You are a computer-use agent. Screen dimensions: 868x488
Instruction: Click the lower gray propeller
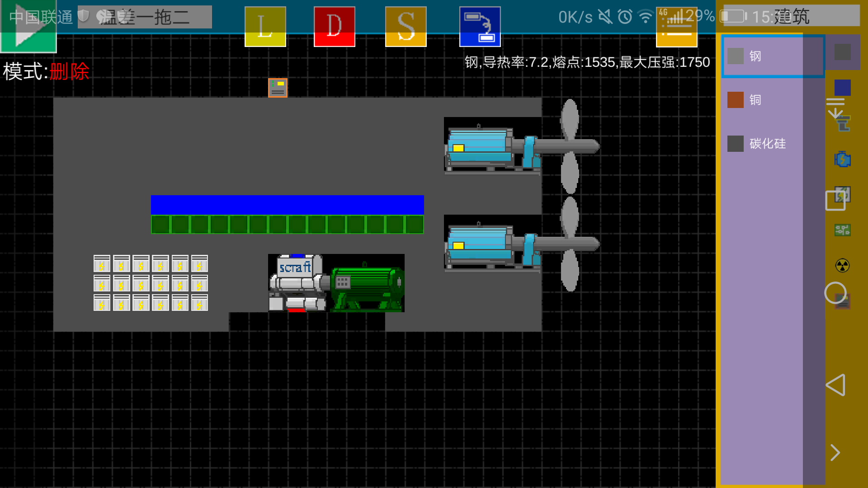[570, 244]
